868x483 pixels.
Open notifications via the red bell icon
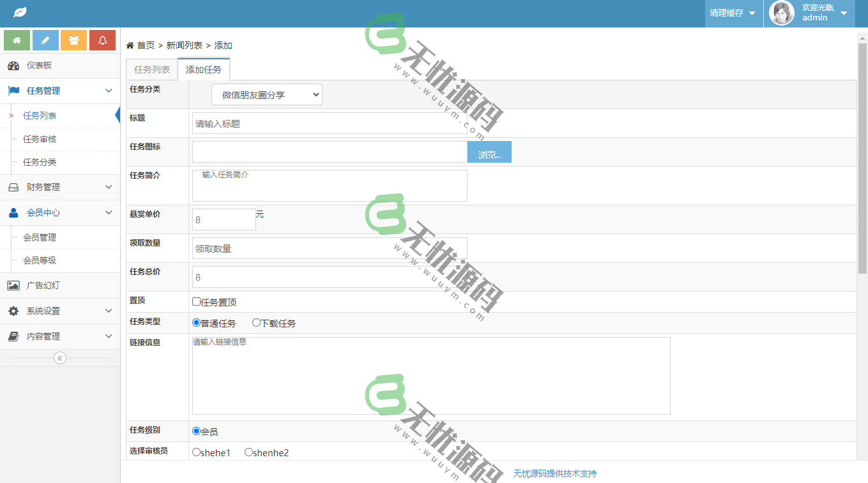click(x=102, y=40)
